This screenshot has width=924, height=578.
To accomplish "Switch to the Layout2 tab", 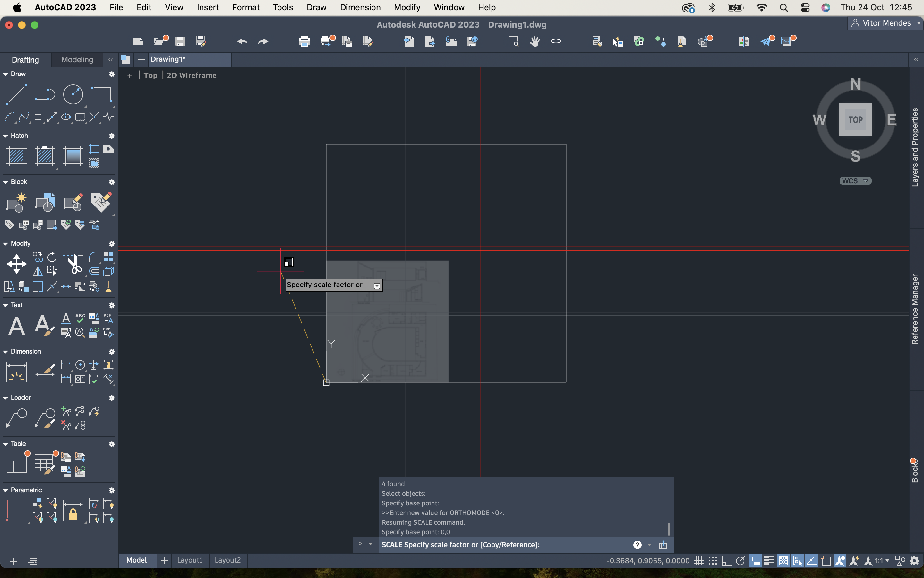I will 227,560.
